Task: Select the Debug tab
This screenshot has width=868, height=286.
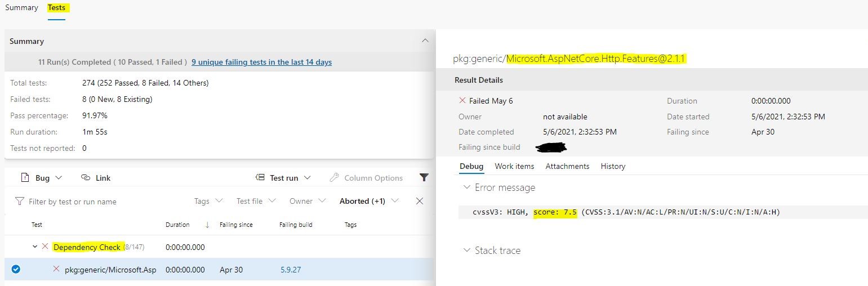Action: (471, 166)
